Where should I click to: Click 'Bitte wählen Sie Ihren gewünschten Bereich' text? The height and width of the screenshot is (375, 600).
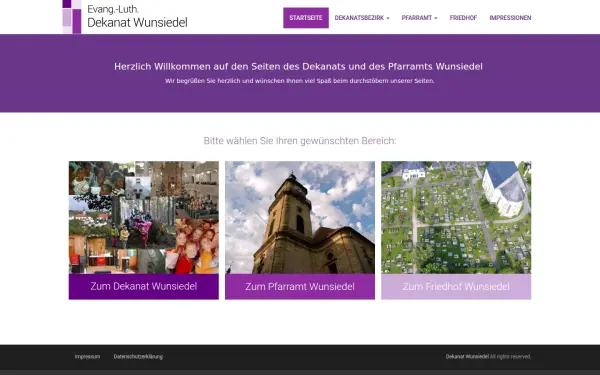pyautogui.click(x=300, y=141)
